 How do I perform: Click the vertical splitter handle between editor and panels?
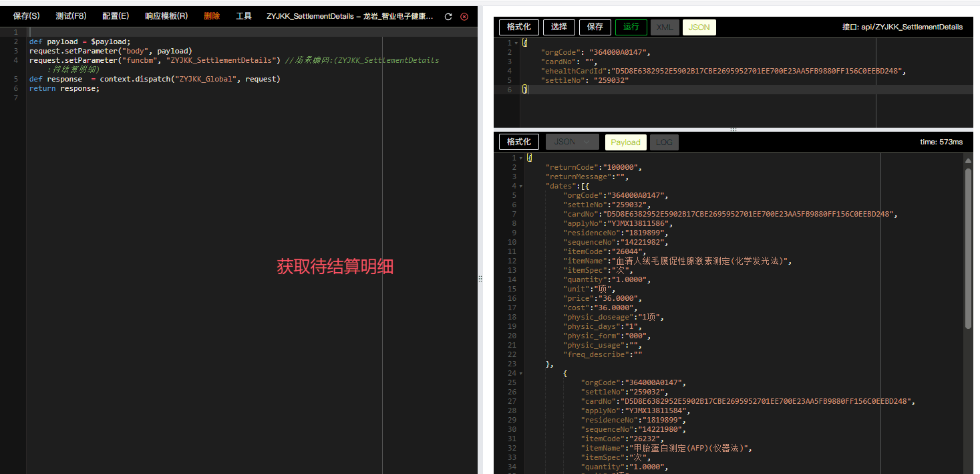480,279
